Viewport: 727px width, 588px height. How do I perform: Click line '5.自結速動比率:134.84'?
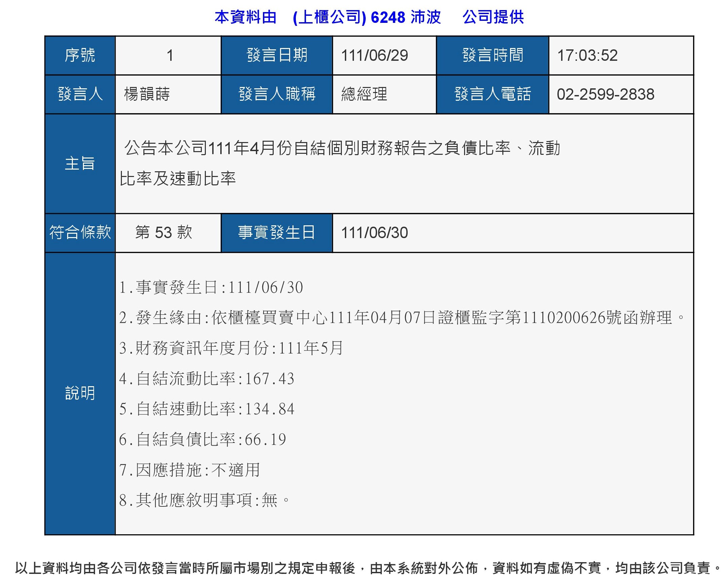pyautogui.click(x=207, y=408)
